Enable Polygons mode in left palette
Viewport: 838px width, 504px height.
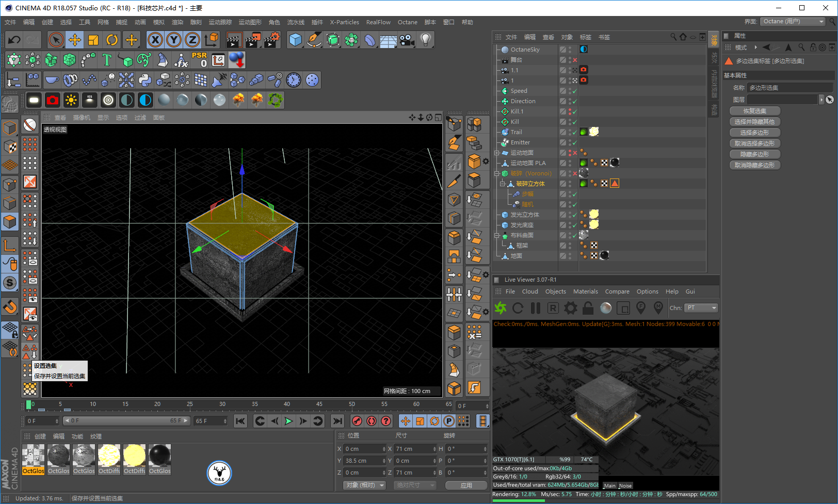[10, 222]
